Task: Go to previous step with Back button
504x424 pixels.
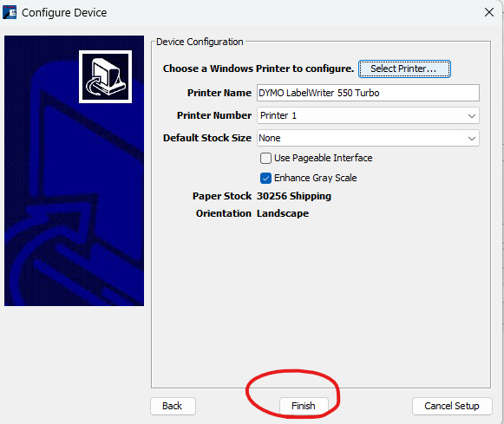Action: (173, 406)
